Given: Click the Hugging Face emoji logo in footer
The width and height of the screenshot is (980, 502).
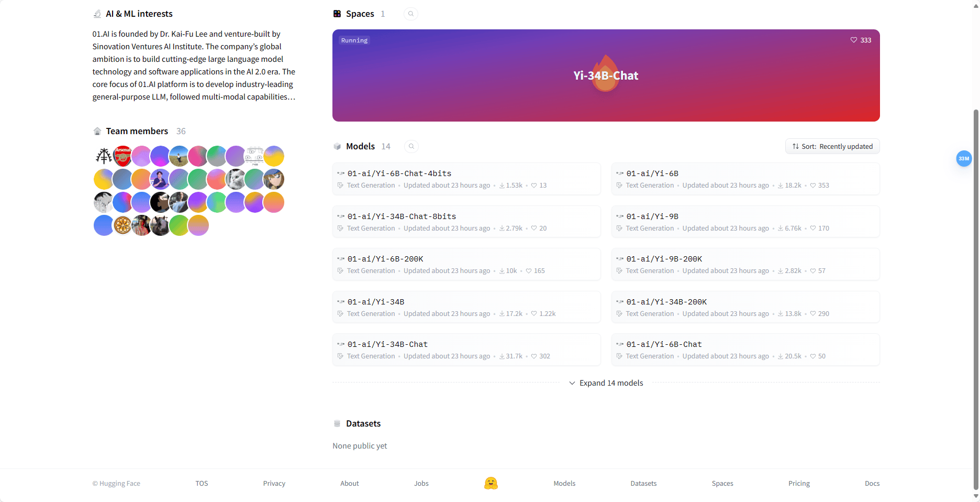Looking at the screenshot, I should click(491, 483).
